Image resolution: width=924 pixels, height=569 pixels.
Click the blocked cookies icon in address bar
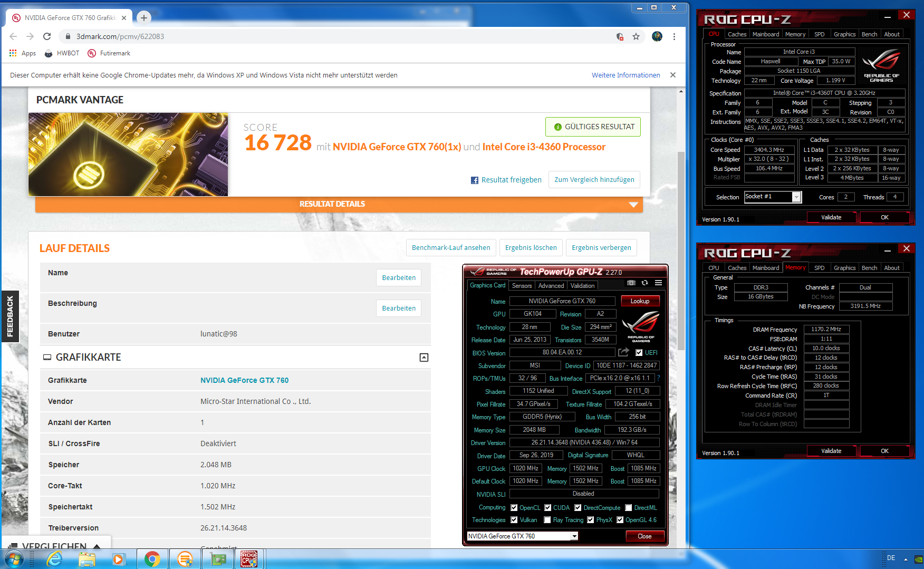[620, 36]
